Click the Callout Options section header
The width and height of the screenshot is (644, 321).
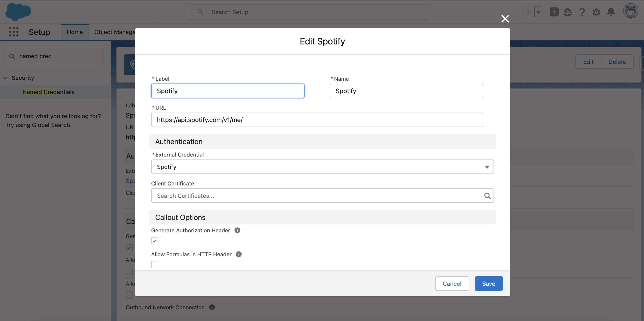(322, 217)
